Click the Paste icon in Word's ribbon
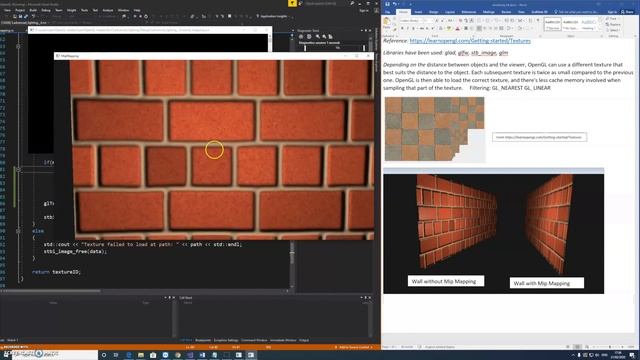This screenshot has height=360, width=640. point(387,22)
